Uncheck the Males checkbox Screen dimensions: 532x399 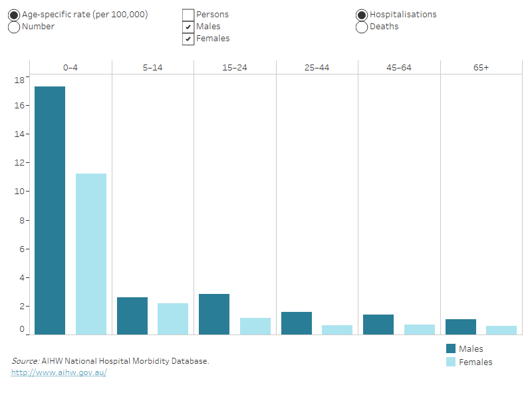pyautogui.click(x=188, y=27)
